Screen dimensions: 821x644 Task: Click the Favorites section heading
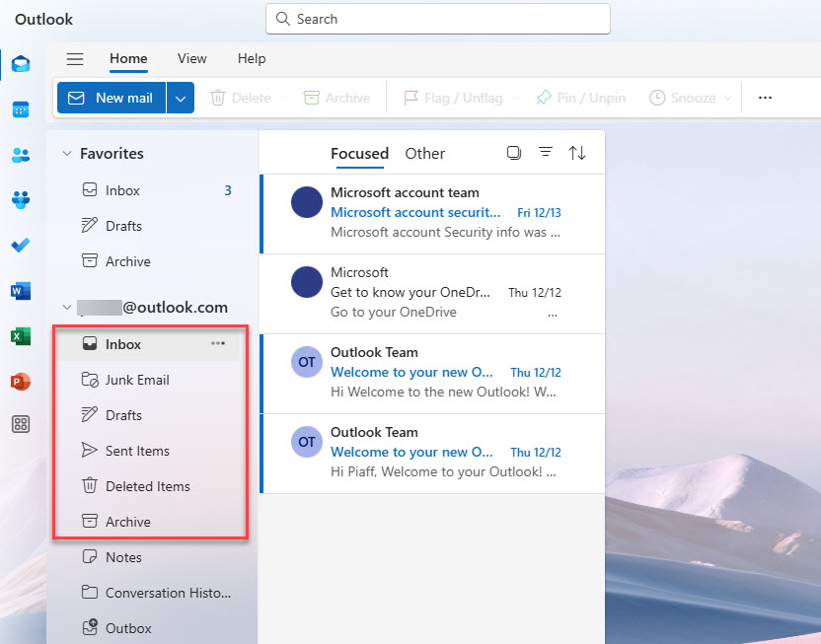[x=112, y=153]
